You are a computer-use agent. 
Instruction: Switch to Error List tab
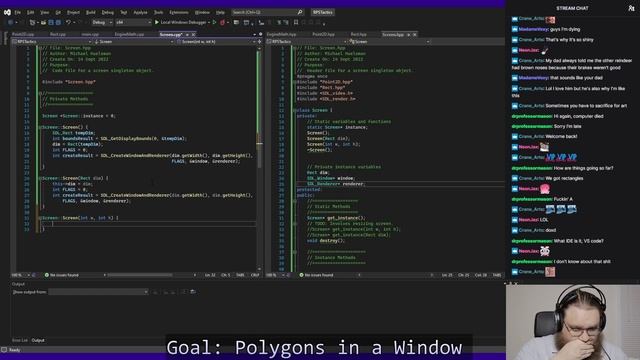tap(20, 340)
